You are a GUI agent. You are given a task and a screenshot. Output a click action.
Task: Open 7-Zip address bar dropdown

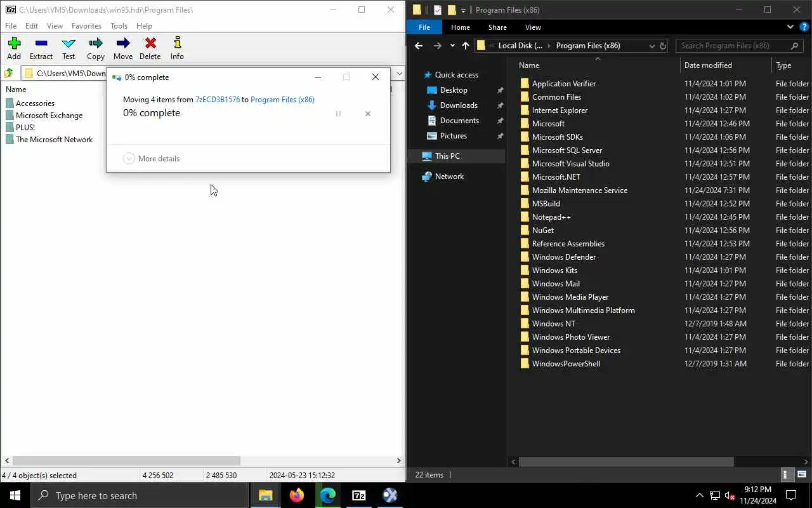tap(399, 73)
